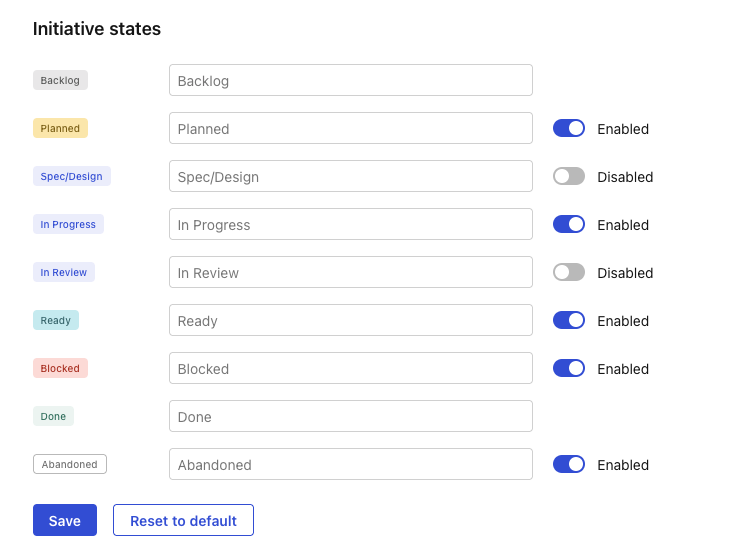Select the Spec/Design name input
The width and height of the screenshot is (730, 559).
click(x=350, y=176)
